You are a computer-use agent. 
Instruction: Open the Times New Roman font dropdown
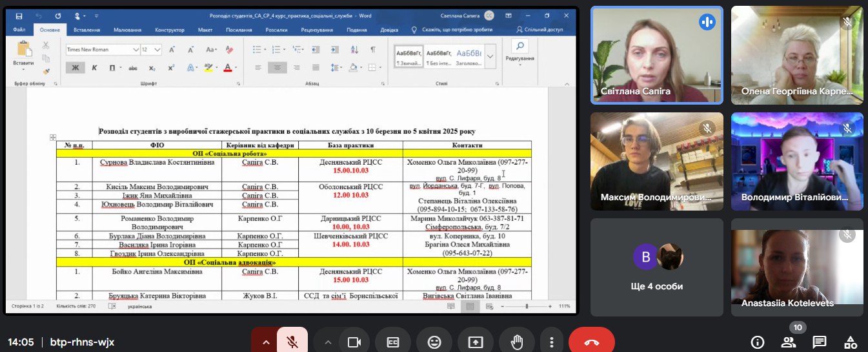[x=136, y=50]
